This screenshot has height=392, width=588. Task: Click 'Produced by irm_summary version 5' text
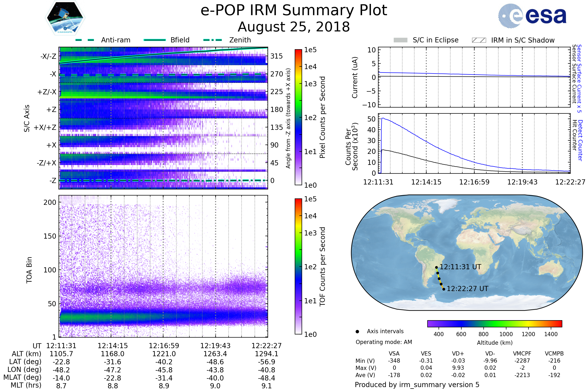[417, 385]
